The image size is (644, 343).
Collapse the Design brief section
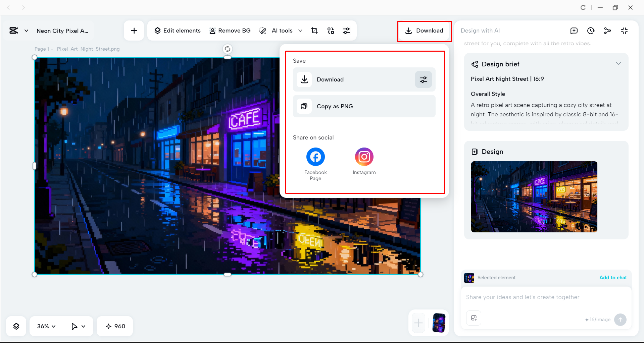[x=618, y=63]
